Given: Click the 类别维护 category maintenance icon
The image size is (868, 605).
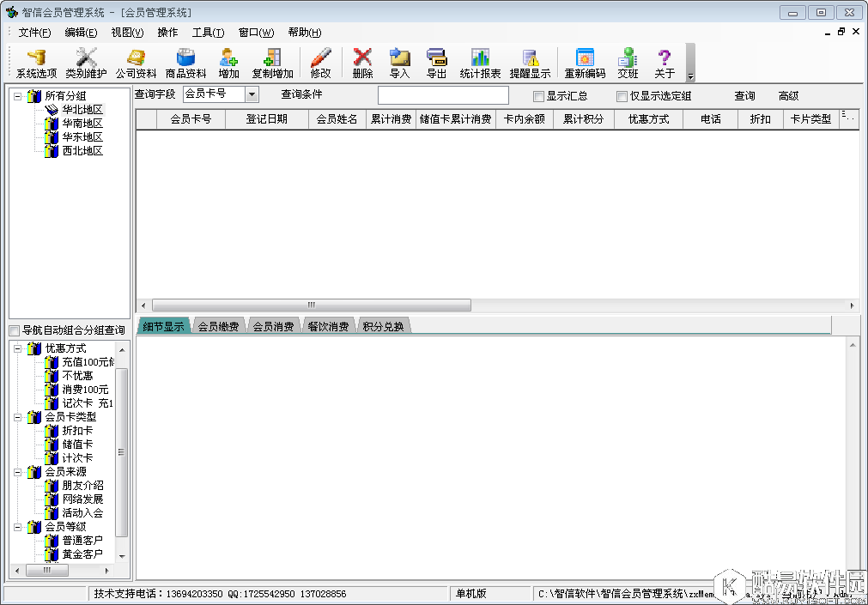Looking at the screenshot, I should tap(86, 63).
